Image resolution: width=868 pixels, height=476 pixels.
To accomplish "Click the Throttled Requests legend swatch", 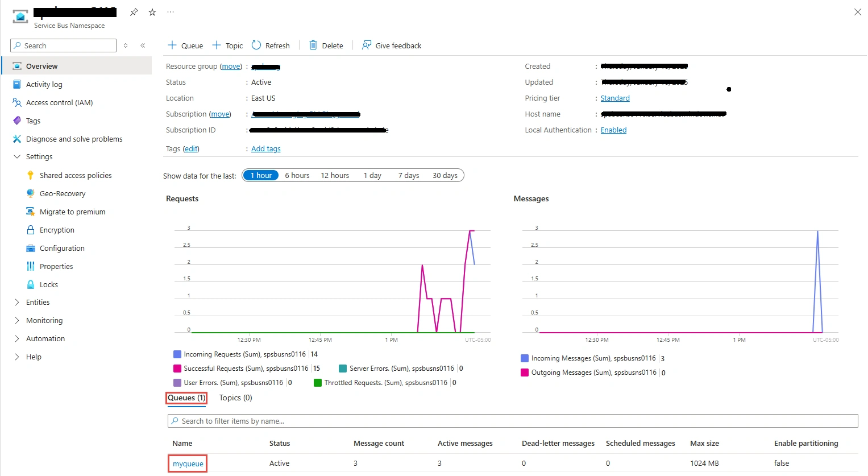I will point(318,382).
